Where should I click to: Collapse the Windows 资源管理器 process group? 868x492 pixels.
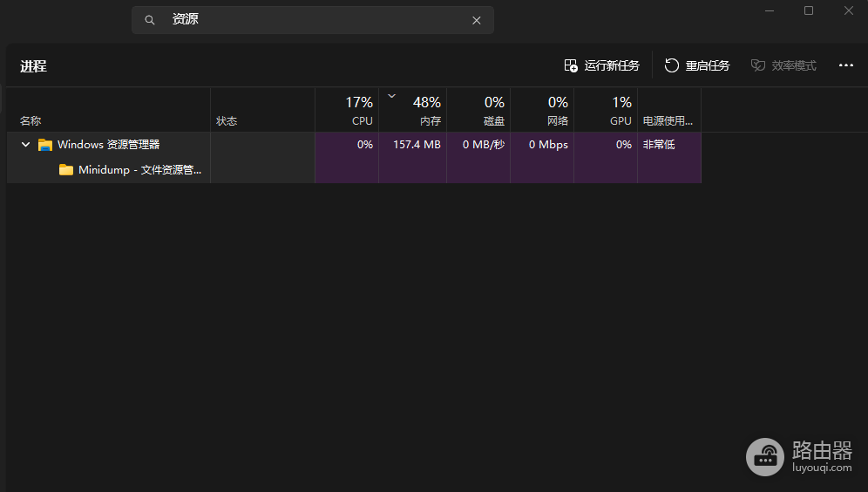[25, 145]
